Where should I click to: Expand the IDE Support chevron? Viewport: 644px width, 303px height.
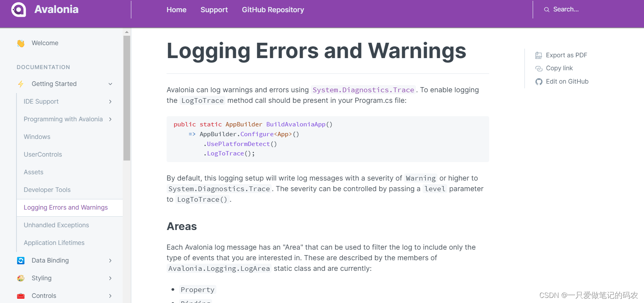tap(111, 102)
